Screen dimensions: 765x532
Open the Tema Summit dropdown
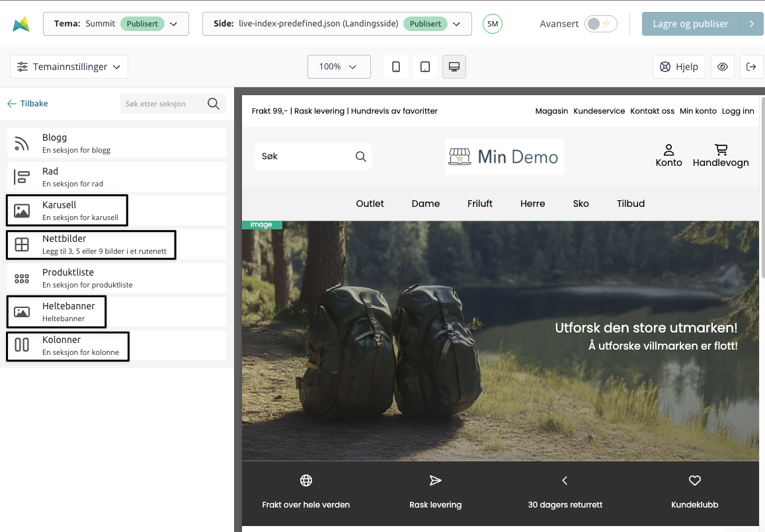(x=116, y=24)
